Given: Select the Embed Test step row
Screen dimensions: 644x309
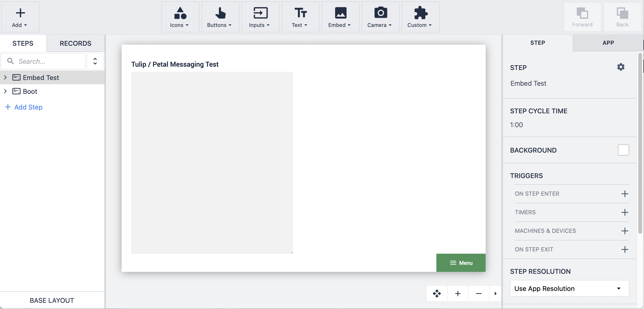Looking at the screenshot, I should (x=52, y=77).
